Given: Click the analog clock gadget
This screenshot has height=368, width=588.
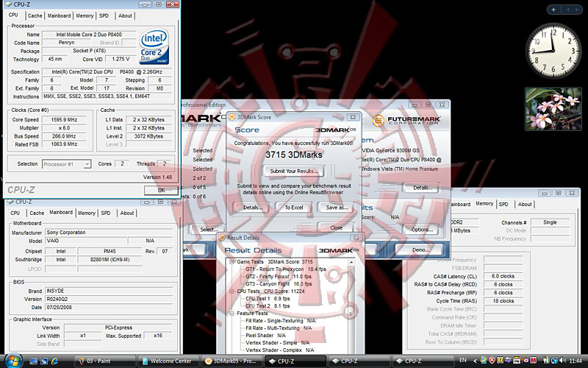Looking at the screenshot, I should [x=553, y=50].
